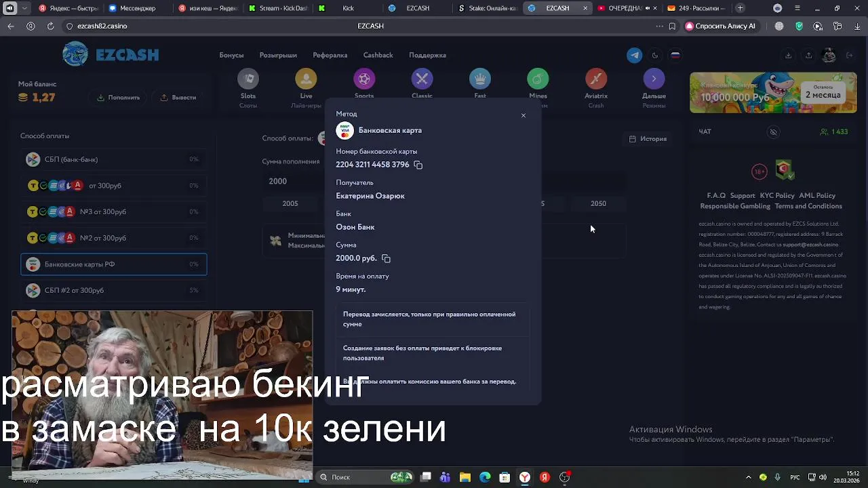Open the user profile avatar
Image resolution: width=868 pixels, height=488 pixels.
(x=828, y=56)
